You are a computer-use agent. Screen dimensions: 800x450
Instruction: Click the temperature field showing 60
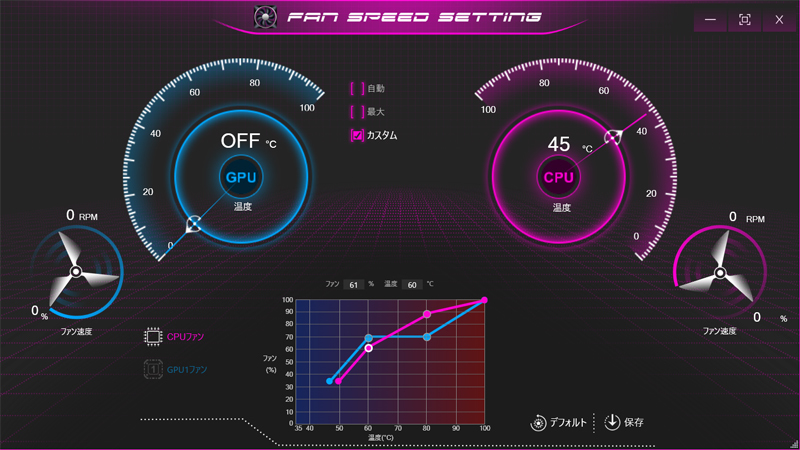(x=412, y=285)
